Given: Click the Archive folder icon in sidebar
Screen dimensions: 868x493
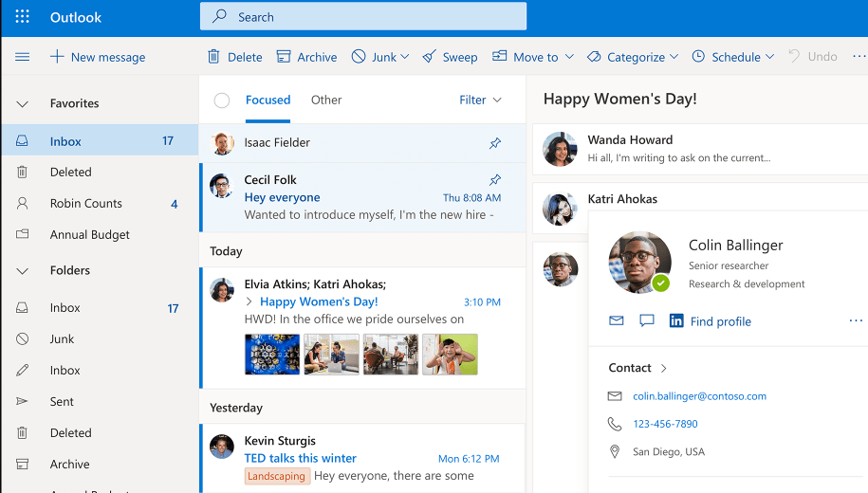Looking at the screenshot, I should pyautogui.click(x=22, y=464).
